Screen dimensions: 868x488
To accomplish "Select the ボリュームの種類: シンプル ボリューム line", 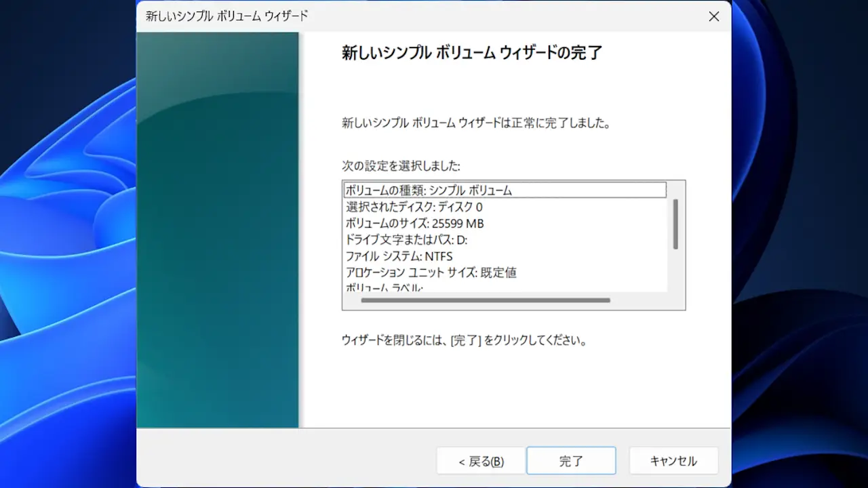I will point(505,190).
